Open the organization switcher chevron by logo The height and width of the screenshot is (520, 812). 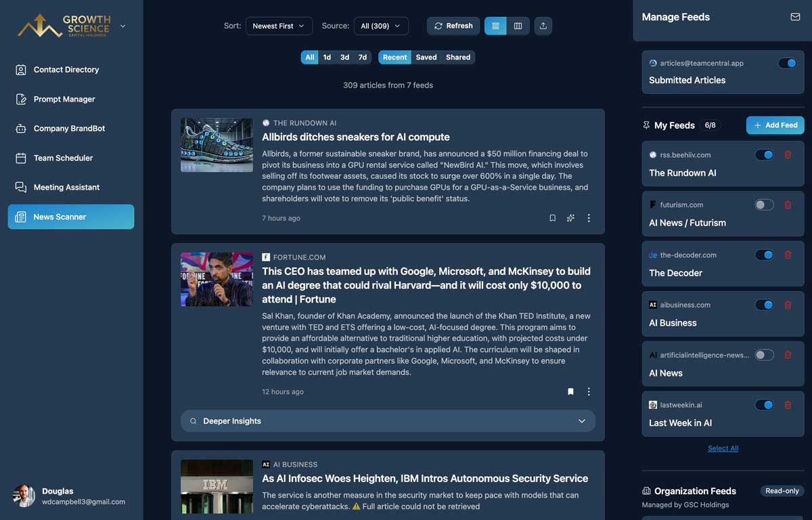[122, 26]
